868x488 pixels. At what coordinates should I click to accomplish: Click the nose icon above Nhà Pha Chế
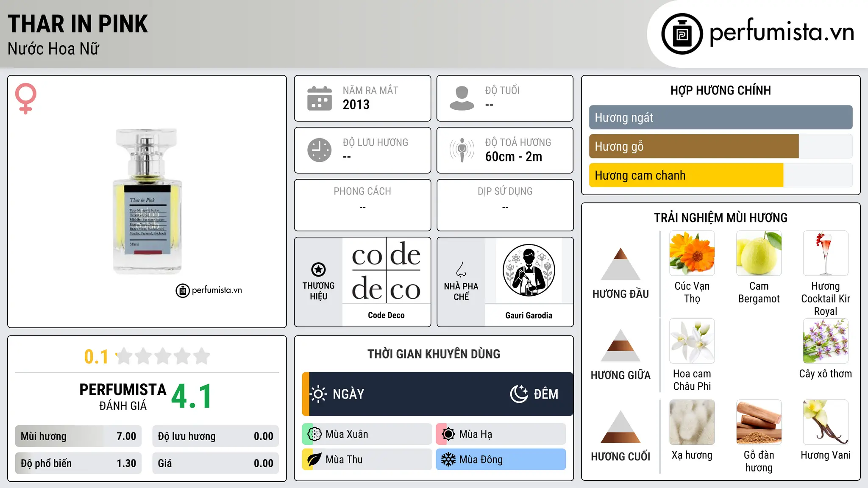point(461,269)
